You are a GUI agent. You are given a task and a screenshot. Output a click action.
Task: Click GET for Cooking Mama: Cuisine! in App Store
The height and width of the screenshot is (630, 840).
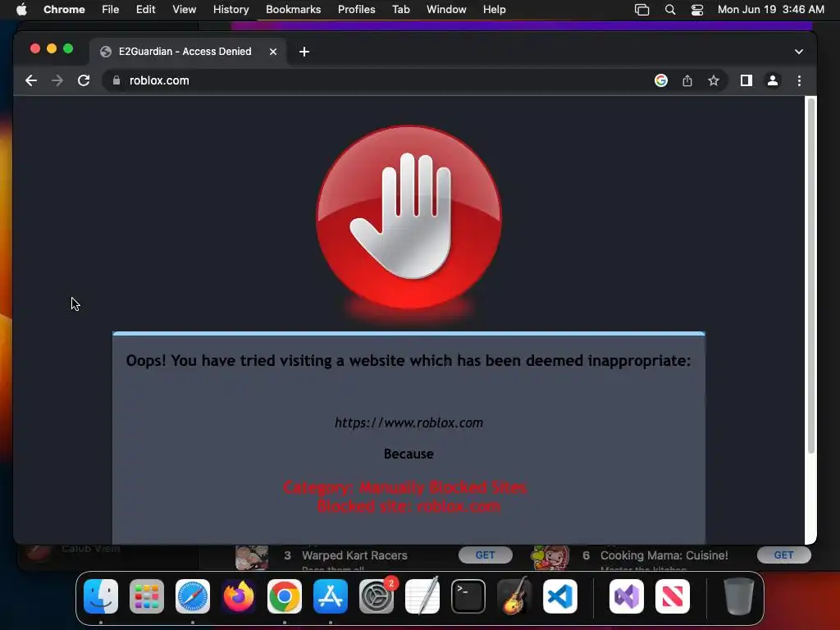(x=783, y=555)
